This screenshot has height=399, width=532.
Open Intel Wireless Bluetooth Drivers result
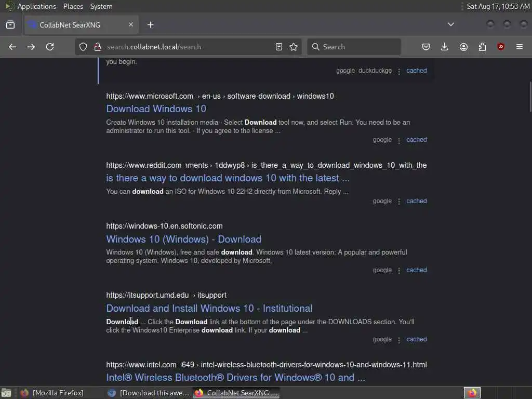(235, 378)
